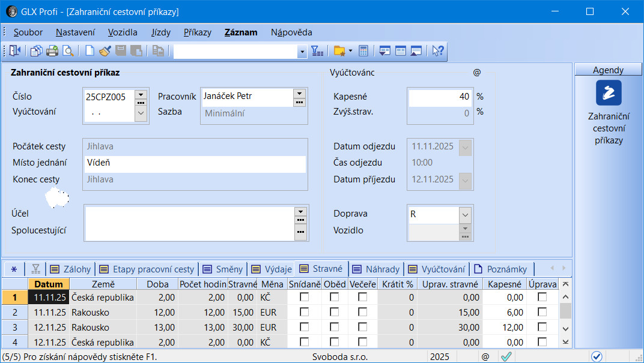Create new record with blank page icon
Viewport: 644px width, 363px height.
click(90, 52)
